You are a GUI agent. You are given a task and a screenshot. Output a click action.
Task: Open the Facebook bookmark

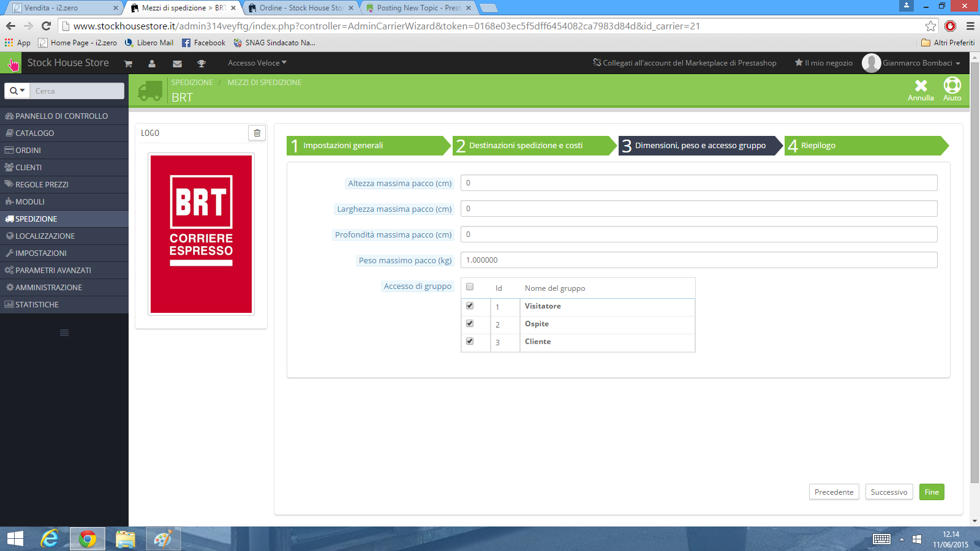coord(203,43)
